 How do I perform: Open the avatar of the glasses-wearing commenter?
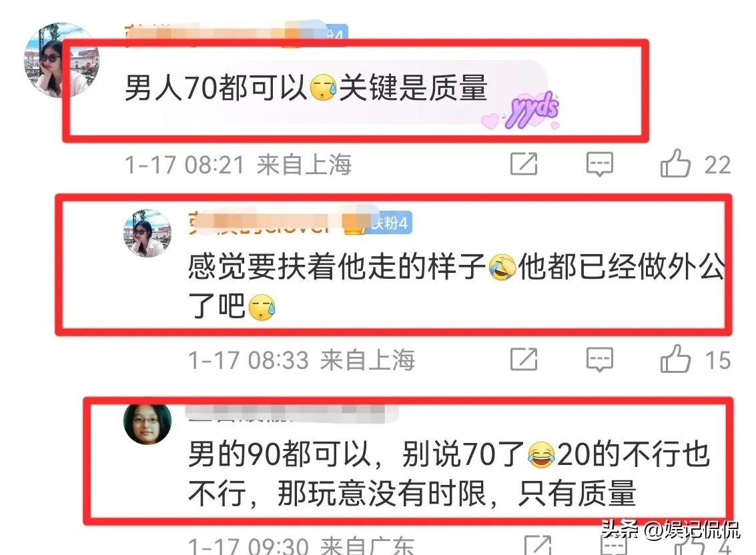pyautogui.click(x=147, y=424)
